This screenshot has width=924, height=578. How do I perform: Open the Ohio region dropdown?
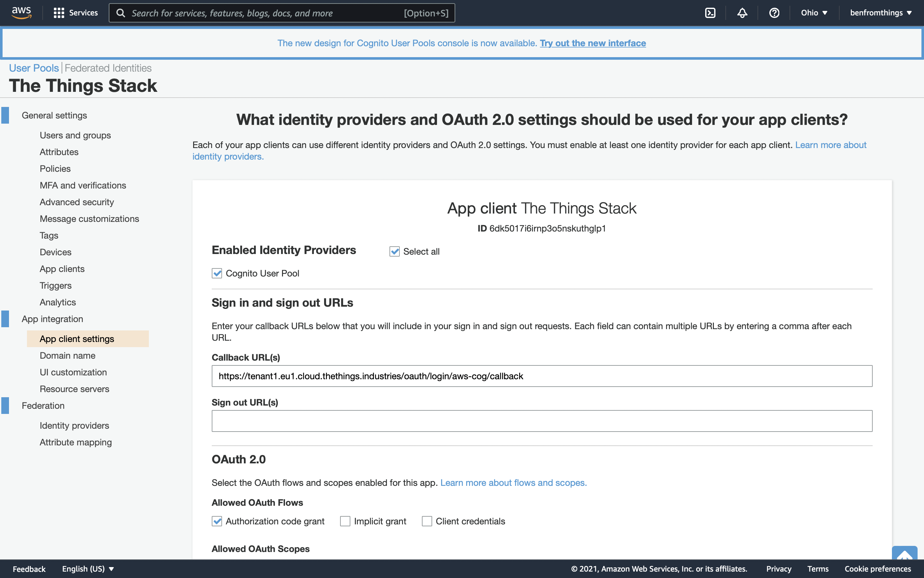click(814, 13)
